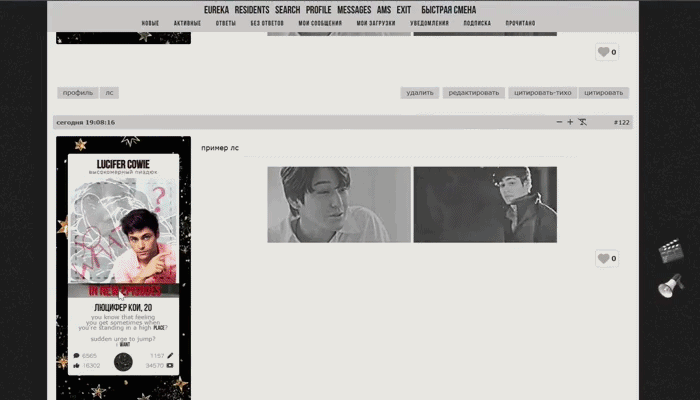700x400 pixels.
Task: Click the редактировать button
Action: click(474, 92)
